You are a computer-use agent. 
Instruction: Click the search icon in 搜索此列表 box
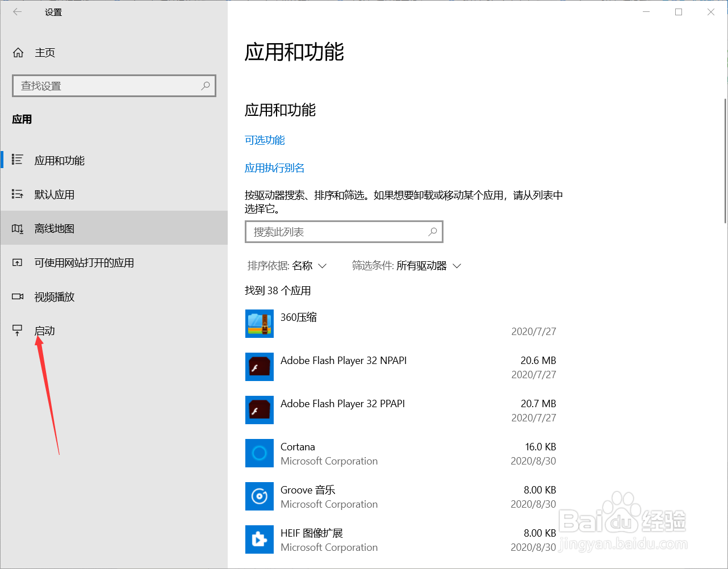[433, 232]
